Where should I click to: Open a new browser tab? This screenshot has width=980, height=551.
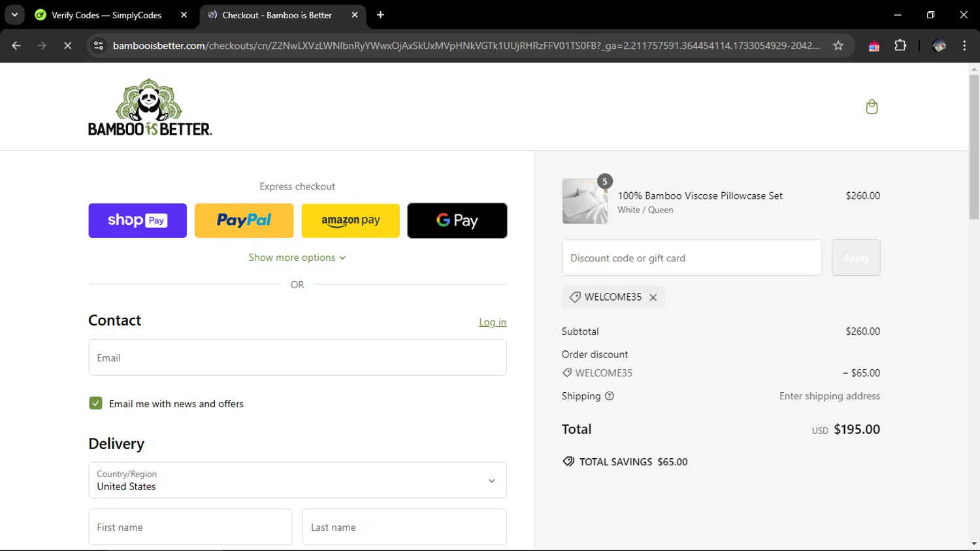click(x=380, y=15)
